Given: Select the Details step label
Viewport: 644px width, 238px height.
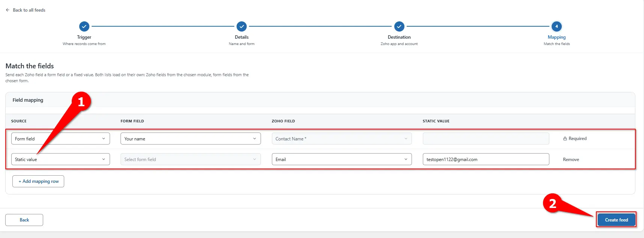Looking at the screenshot, I should click(x=241, y=37).
